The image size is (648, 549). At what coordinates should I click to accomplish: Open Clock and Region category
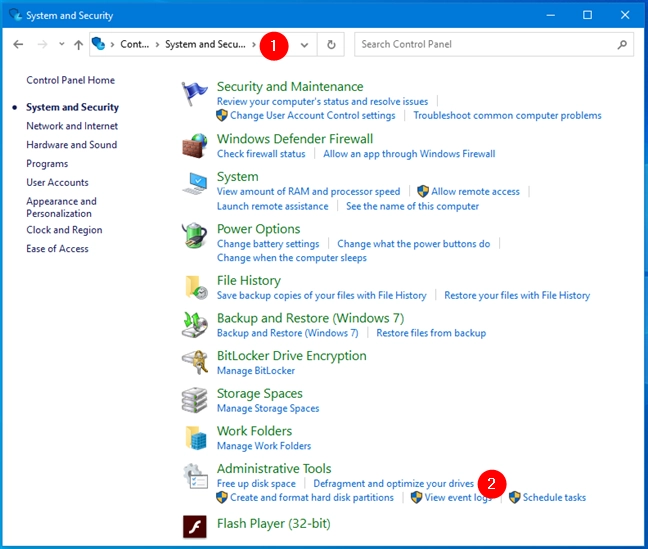(64, 230)
